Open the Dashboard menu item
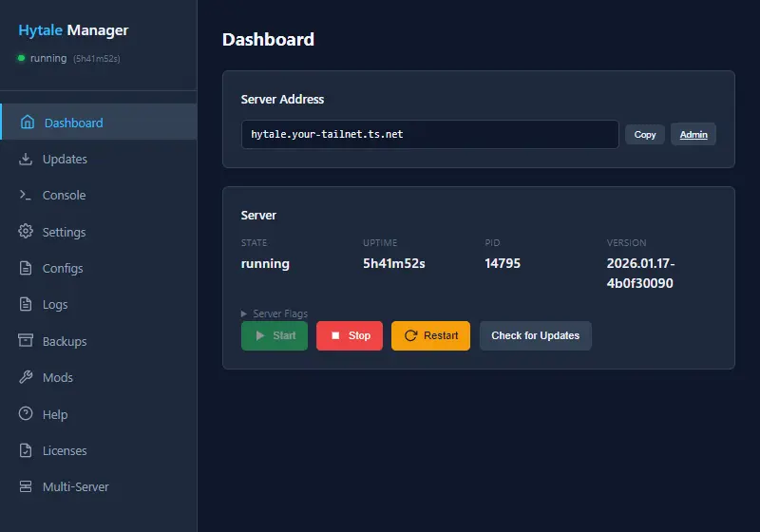The image size is (760, 532). [99, 123]
